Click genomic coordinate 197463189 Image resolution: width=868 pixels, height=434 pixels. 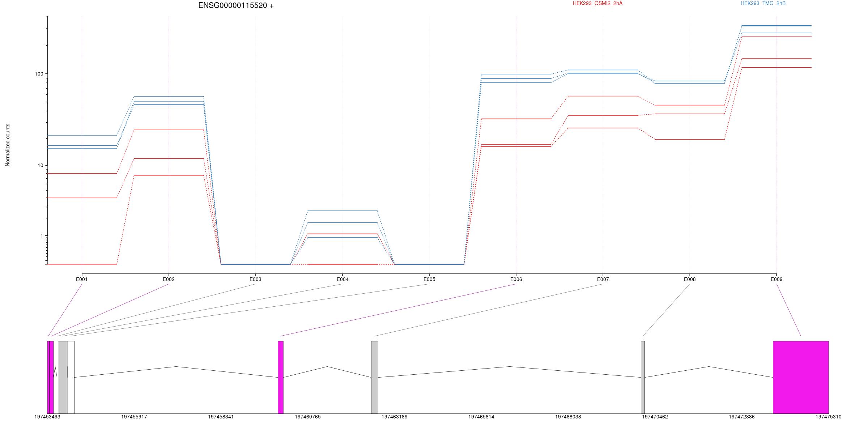pos(395,417)
